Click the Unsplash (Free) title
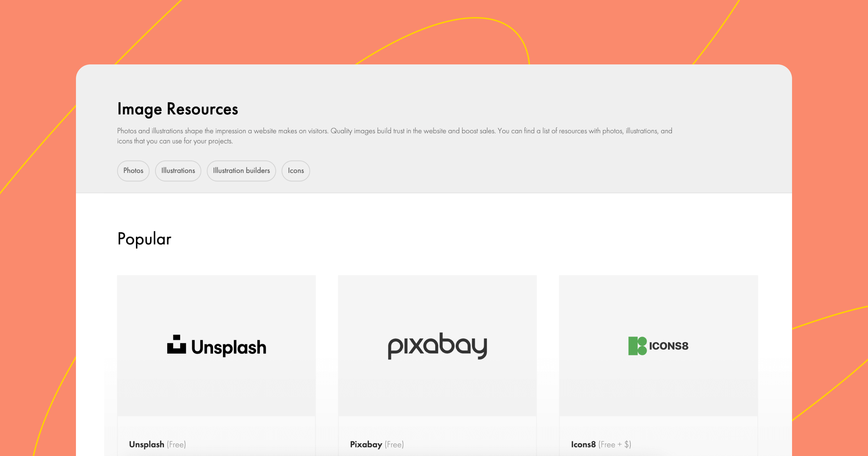868x456 pixels. tap(157, 444)
